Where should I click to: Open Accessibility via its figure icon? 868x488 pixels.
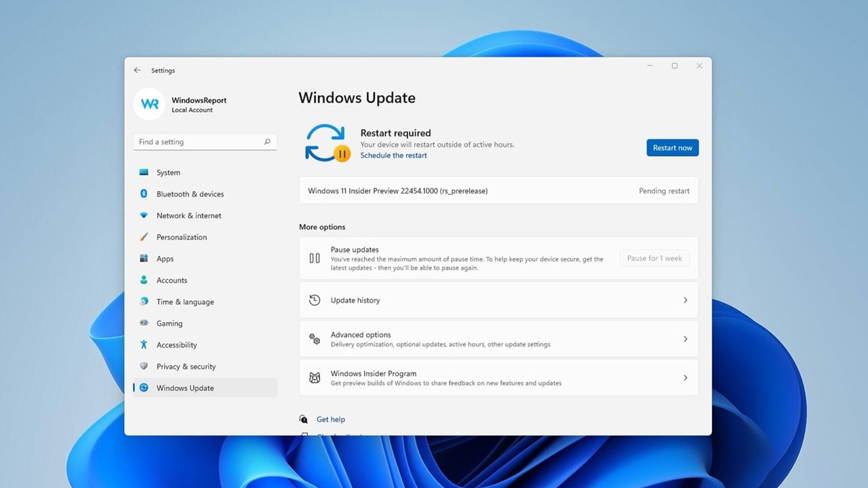143,345
